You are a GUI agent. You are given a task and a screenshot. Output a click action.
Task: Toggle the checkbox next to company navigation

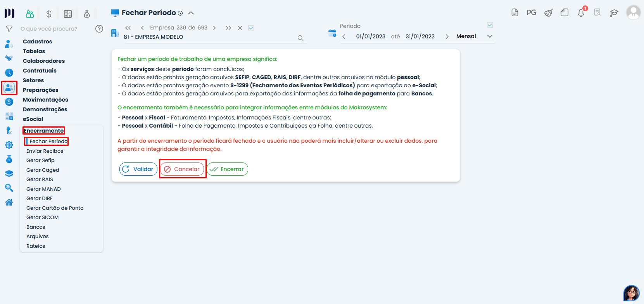(251, 28)
